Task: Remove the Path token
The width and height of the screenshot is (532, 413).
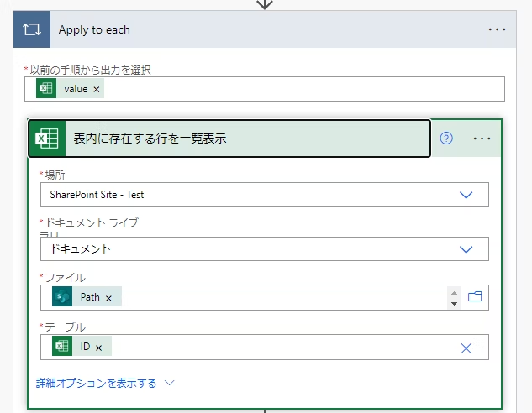Action: point(108,298)
